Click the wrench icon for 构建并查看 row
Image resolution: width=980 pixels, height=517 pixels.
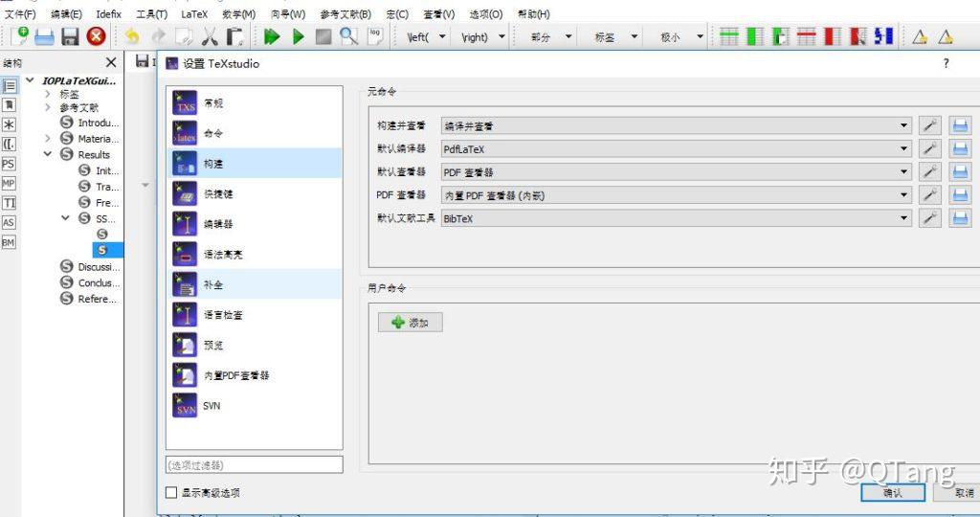click(930, 126)
